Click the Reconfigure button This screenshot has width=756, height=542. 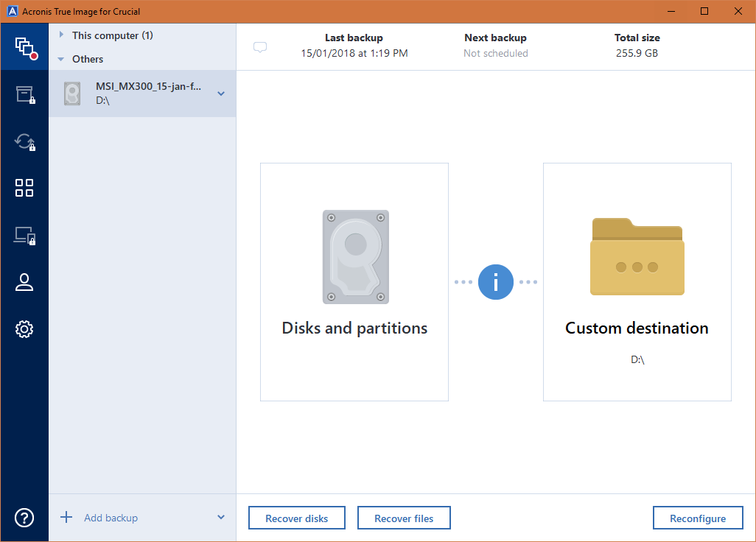click(698, 518)
